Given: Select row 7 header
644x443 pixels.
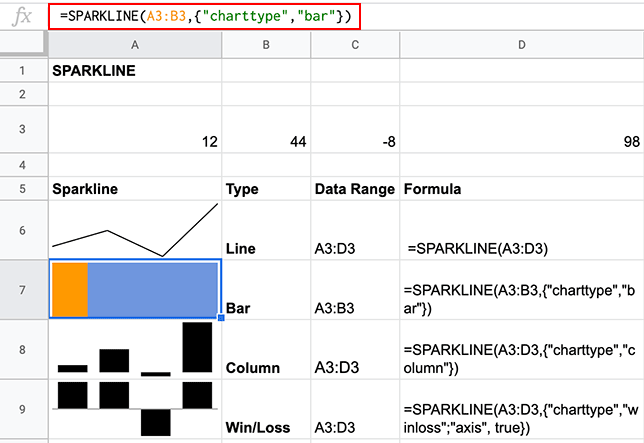Looking at the screenshot, I should click(23, 290).
